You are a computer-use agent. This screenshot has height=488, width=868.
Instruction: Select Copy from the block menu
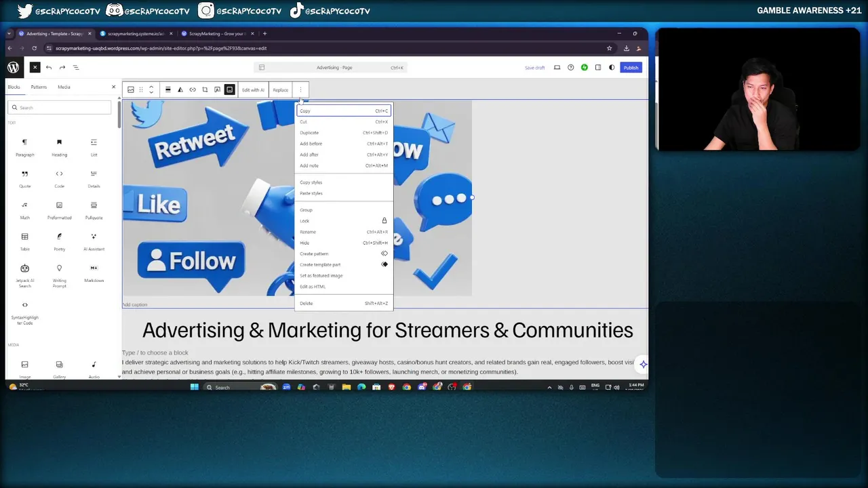[344, 110]
